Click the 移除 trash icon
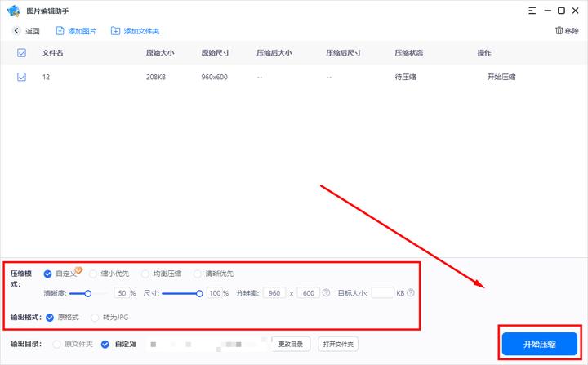Image resolution: width=588 pixels, height=365 pixels. (x=559, y=31)
